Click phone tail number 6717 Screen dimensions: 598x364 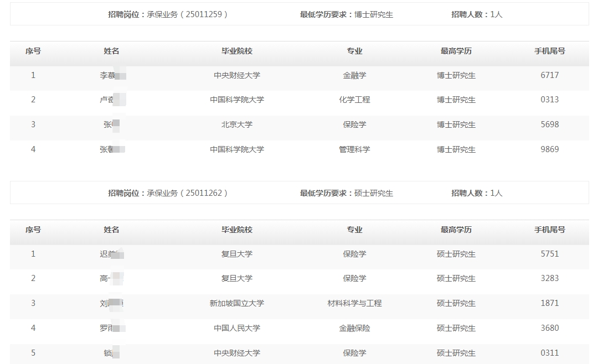549,75
